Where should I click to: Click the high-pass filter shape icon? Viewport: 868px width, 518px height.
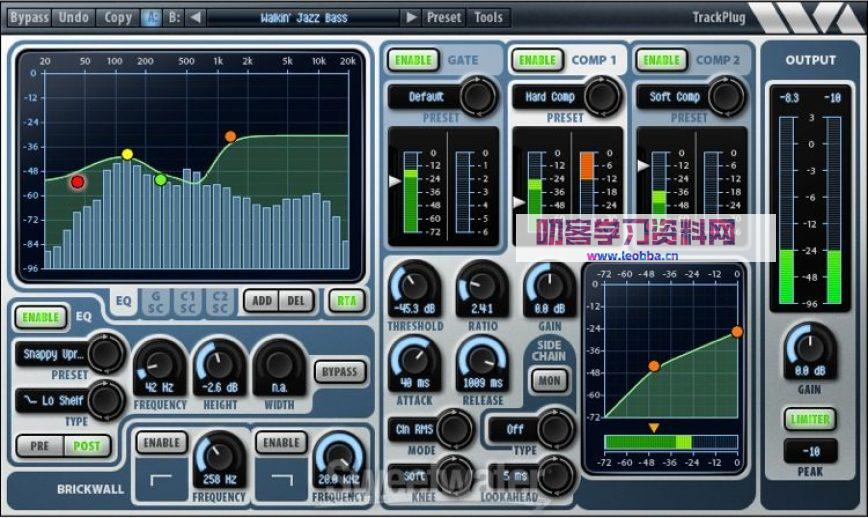coord(161,480)
